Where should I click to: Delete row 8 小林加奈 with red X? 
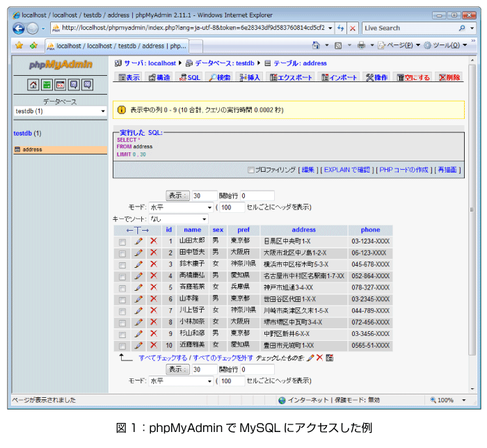[154, 322]
